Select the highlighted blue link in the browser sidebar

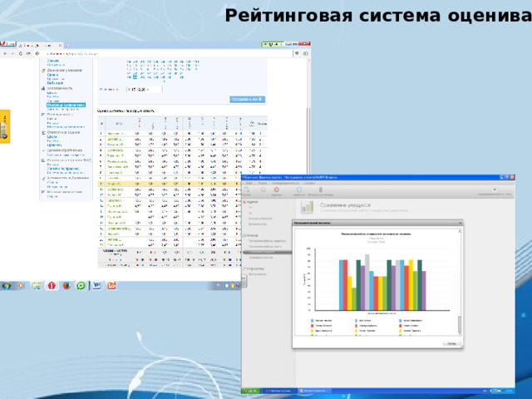(x=66, y=106)
